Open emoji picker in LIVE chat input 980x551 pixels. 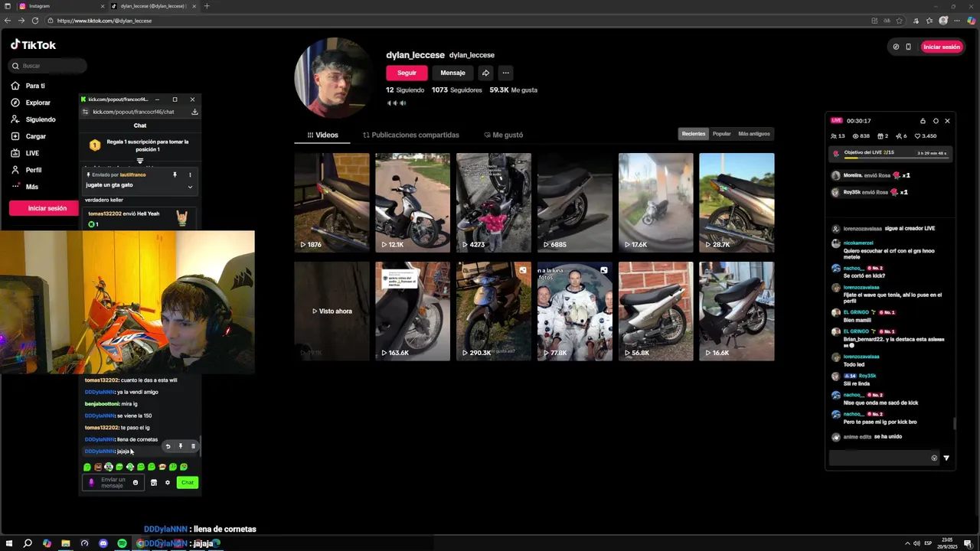point(934,458)
